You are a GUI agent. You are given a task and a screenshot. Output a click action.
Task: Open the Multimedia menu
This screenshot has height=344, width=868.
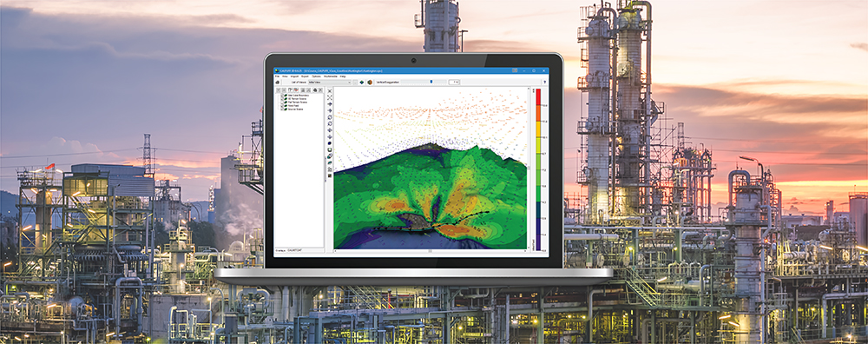tap(331, 76)
